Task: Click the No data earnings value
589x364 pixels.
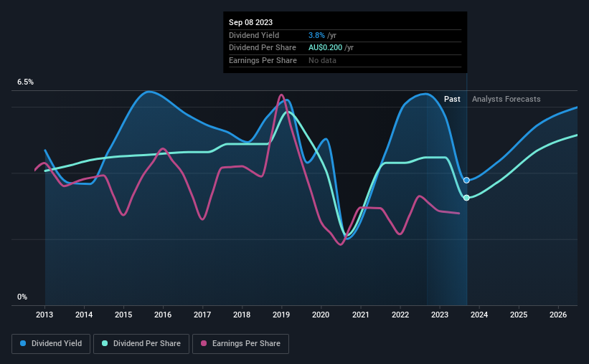Action: pos(322,60)
